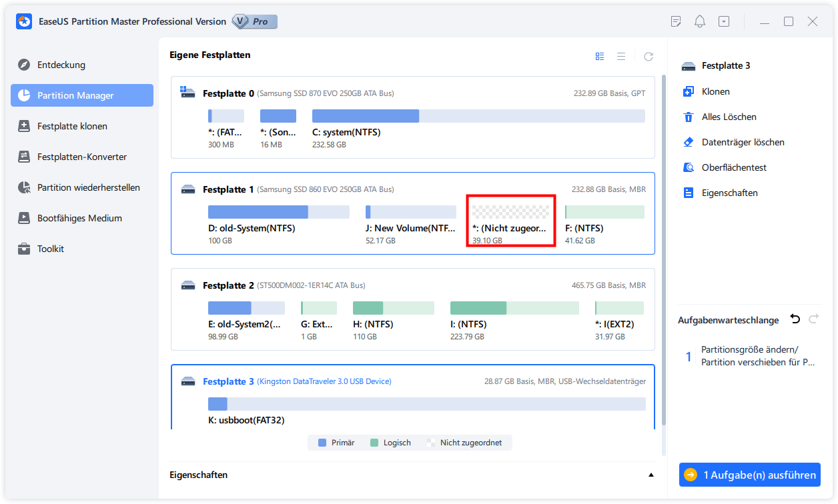This screenshot has height=504, width=838.
Task: Refresh the disk list
Action: 649,57
